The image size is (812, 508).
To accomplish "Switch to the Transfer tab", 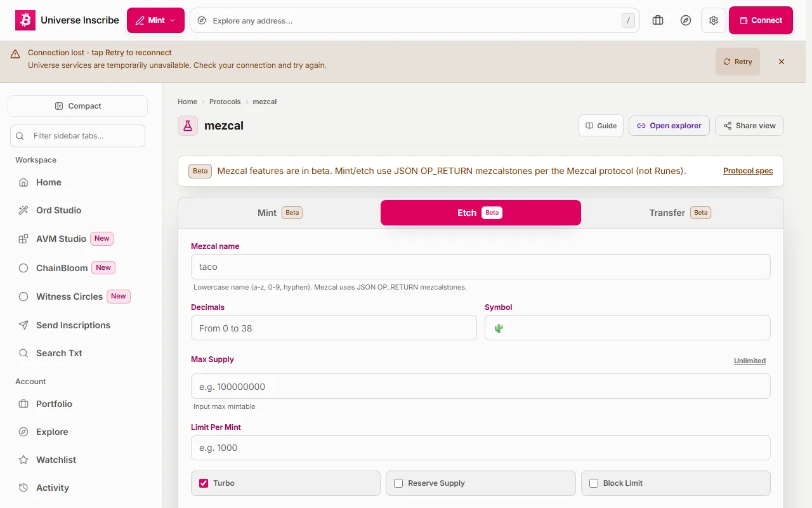I will (x=680, y=213).
